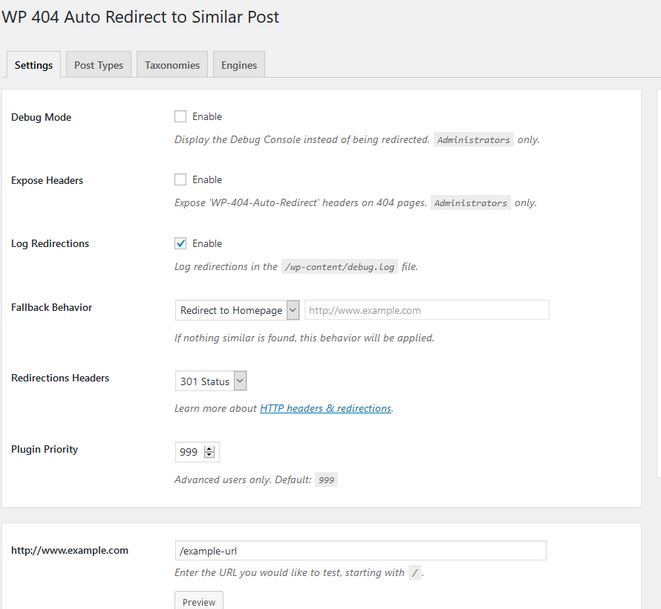The width and height of the screenshot is (661, 609).
Task: Uncheck the Log Redirections checkbox
Action: [180, 243]
